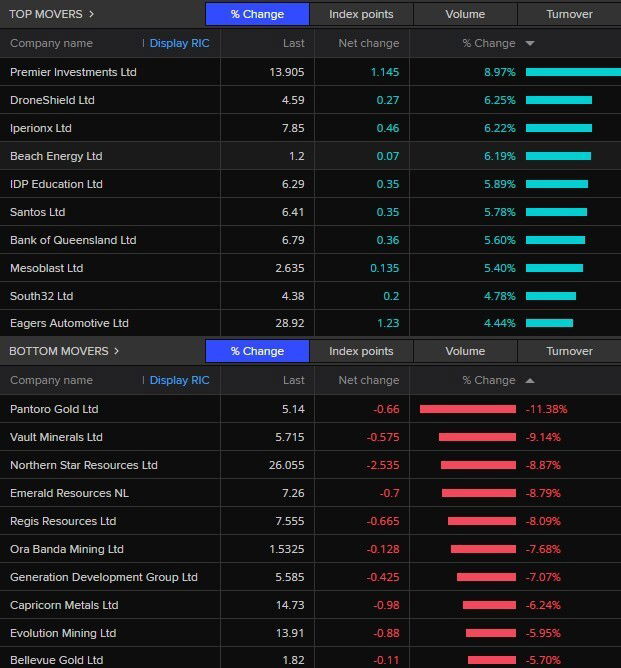Screen dimensions: 621x668
Task: Toggle Display RIC in Top Movers header
Action: pyautogui.click(x=179, y=44)
